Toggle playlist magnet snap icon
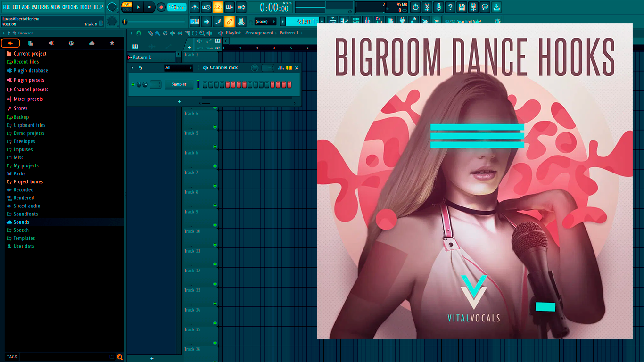The image size is (644, 362). 139,33
